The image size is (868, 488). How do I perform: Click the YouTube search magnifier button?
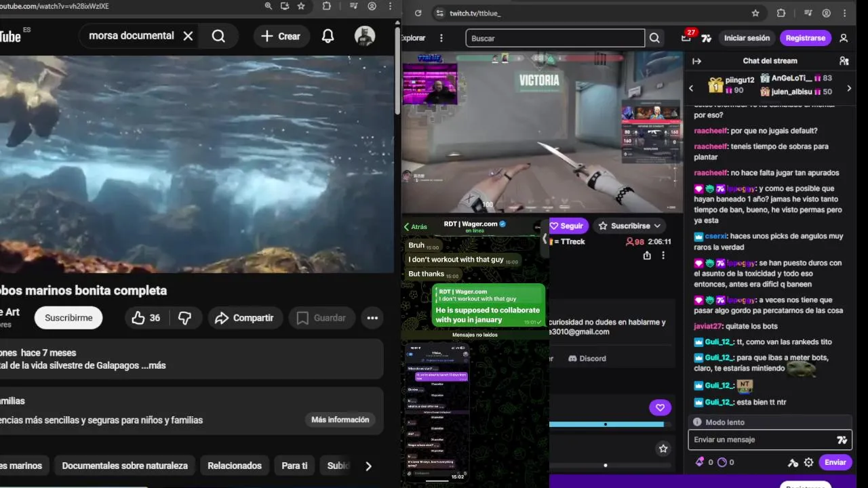pos(218,36)
